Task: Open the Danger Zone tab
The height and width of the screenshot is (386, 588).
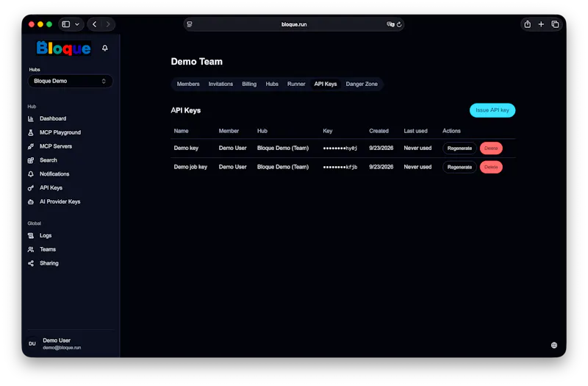Action: pos(362,84)
